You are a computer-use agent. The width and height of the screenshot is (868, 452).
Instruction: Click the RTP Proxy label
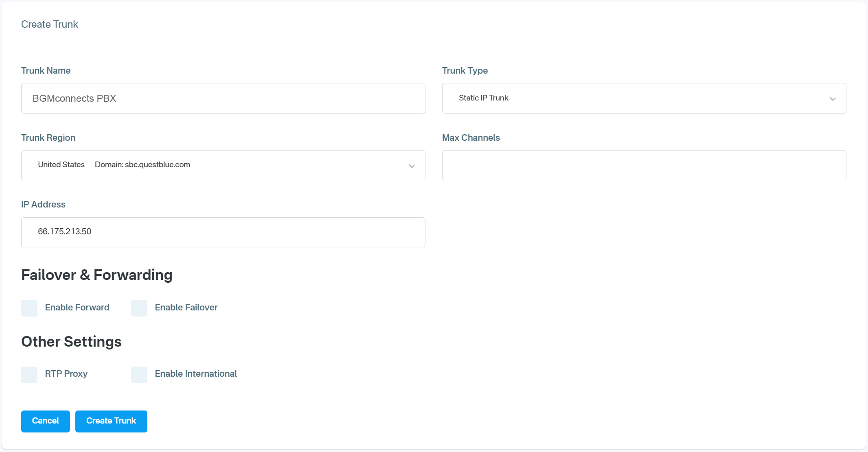(66, 374)
